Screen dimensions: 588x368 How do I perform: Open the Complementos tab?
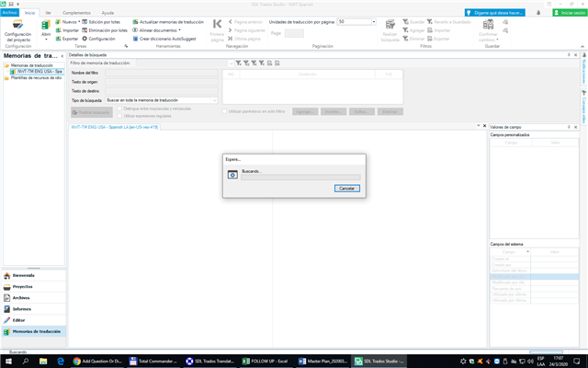pos(76,13)
